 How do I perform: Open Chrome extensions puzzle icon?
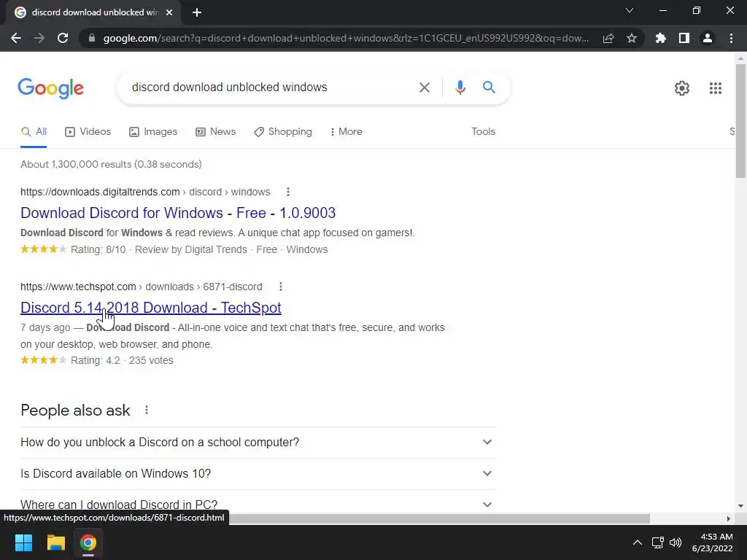tap(661, 38)
